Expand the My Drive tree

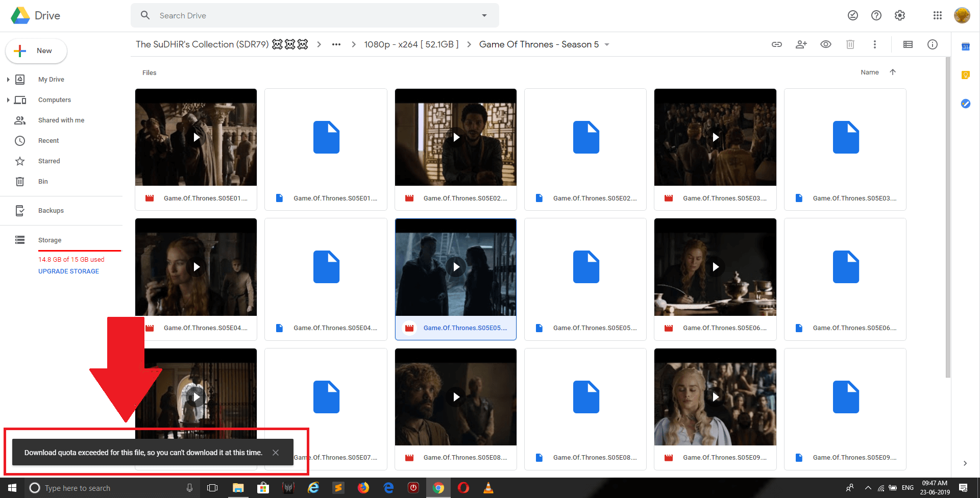pos(8,80)
